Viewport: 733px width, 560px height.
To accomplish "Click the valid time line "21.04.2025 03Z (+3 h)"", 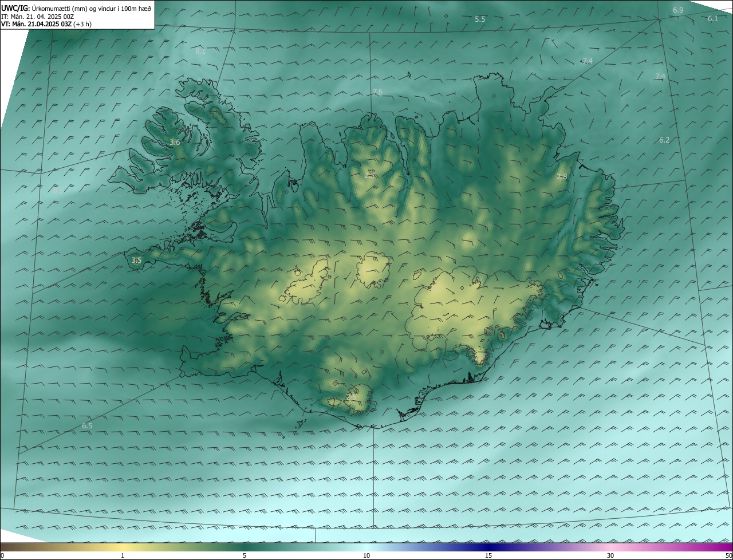I will tap(46, 24).
